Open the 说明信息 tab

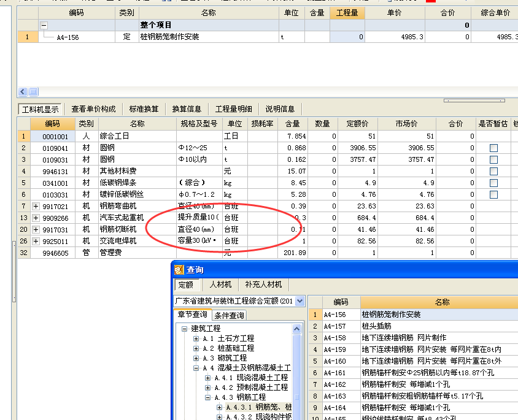tap(280, 109)
